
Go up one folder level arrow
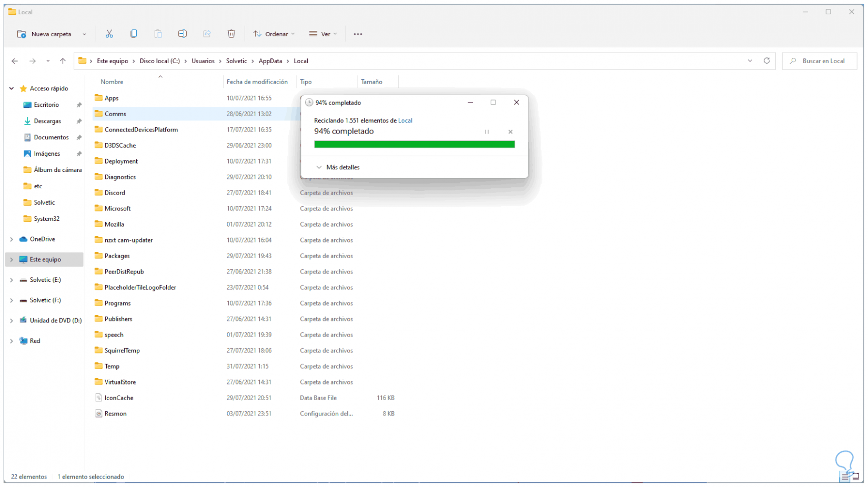[63, 61]
